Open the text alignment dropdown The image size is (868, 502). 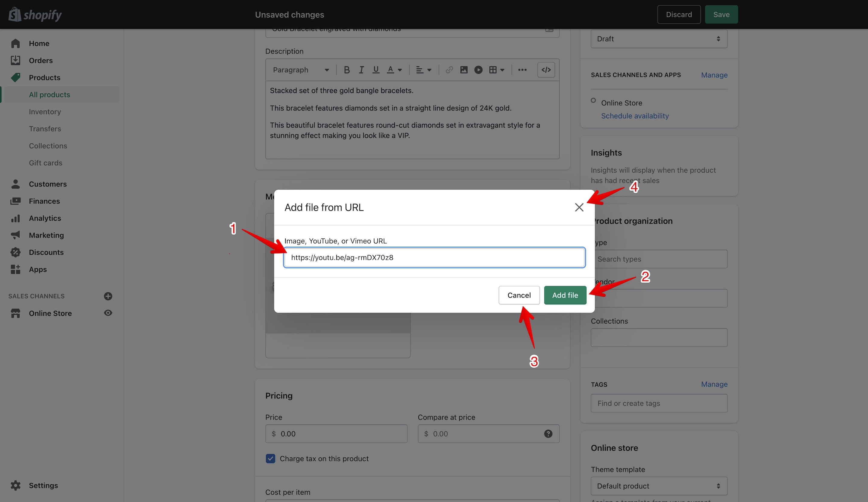coord(423,70)
